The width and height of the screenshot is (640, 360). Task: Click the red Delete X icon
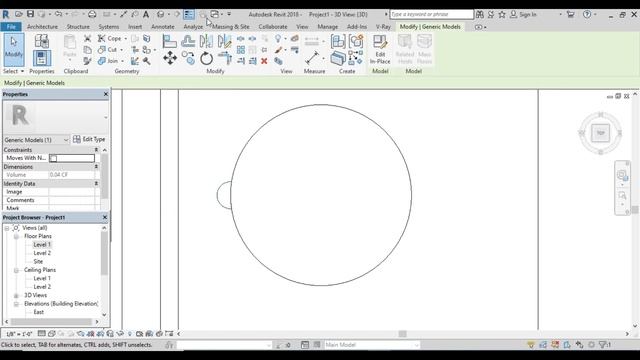264,61
